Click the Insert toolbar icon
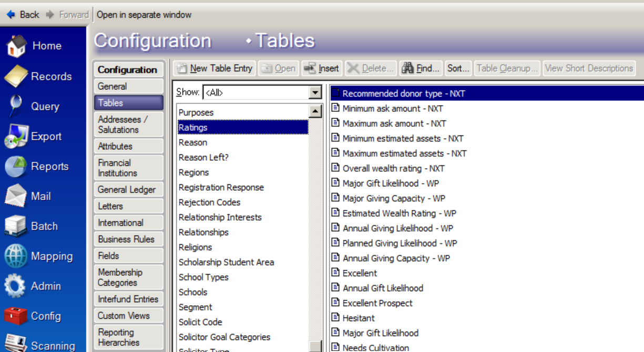The width and height of the screenshot is (644, 352). (310, 68)
